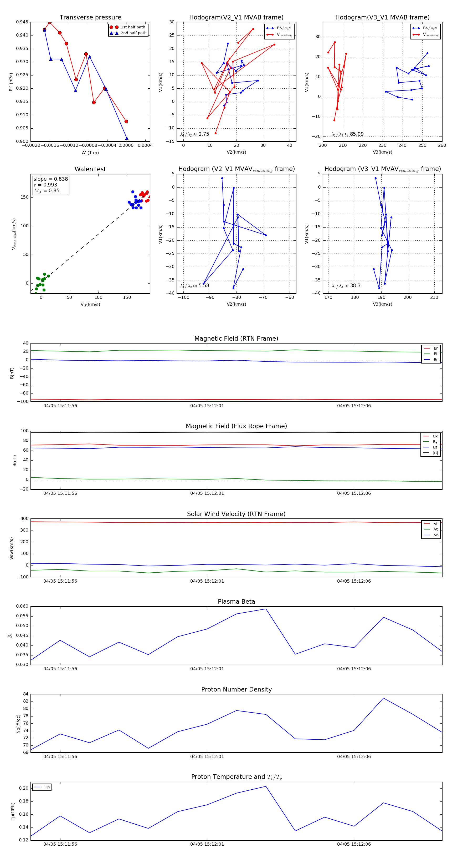The image size is (473, 868).
Task: Click the "Pt' (nPa)" y-axis label
Action: coord(11,82)
